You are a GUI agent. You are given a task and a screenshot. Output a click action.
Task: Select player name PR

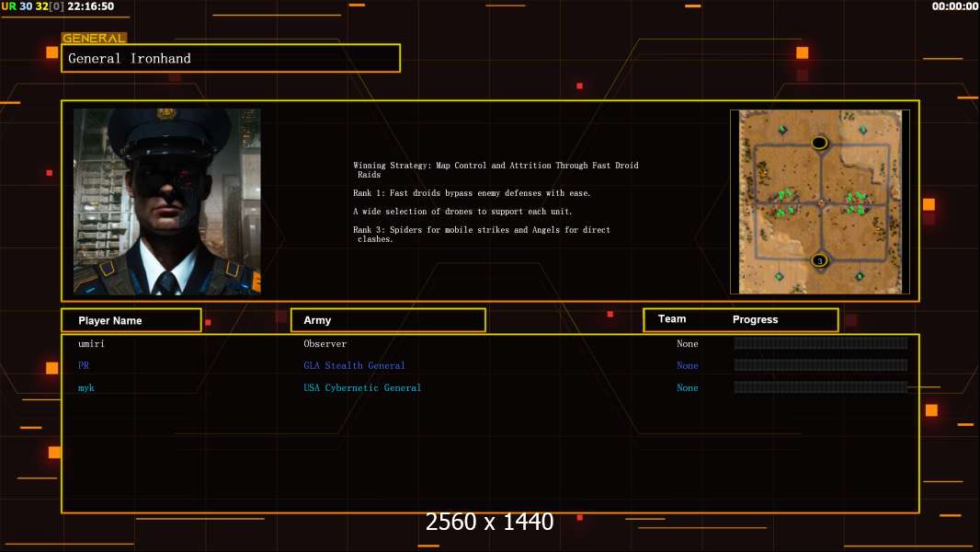83,366
